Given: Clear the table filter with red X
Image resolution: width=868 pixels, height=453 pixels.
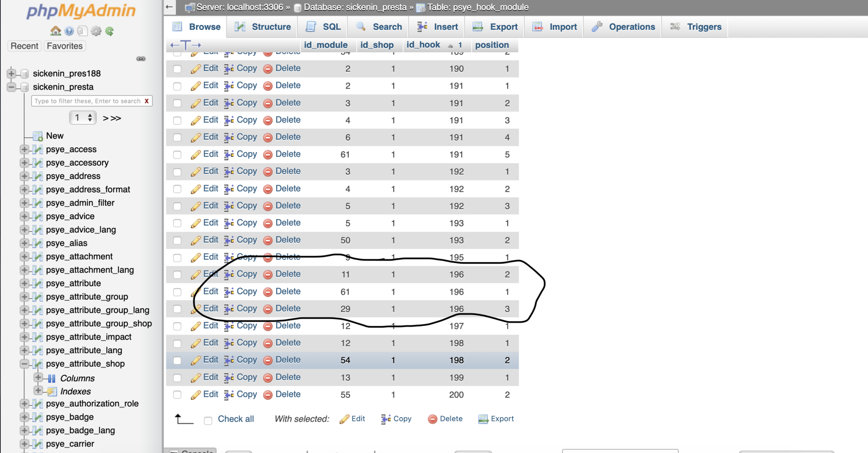Looking at the screenshot, I should [x=146, y=101].
